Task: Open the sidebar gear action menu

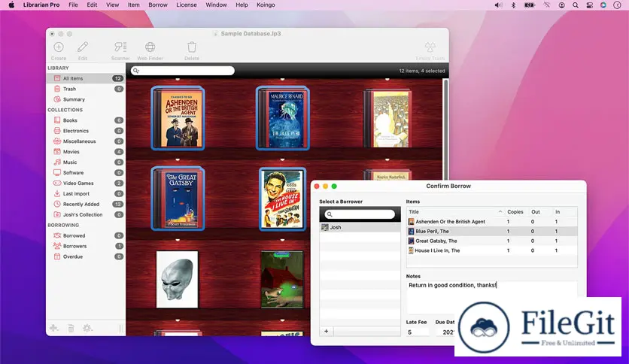Action: [87, 328]
